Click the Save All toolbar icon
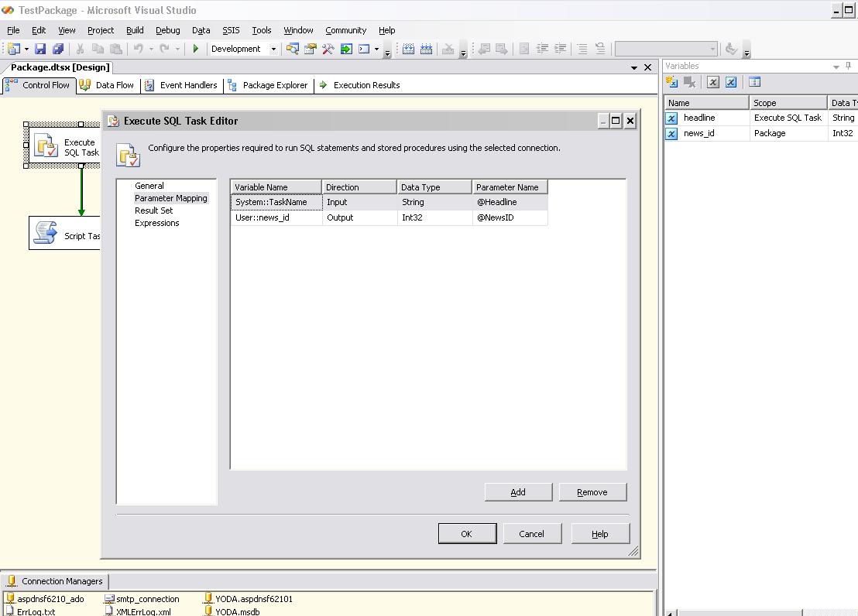Screen dimensions: 858x616 (57, 49)
